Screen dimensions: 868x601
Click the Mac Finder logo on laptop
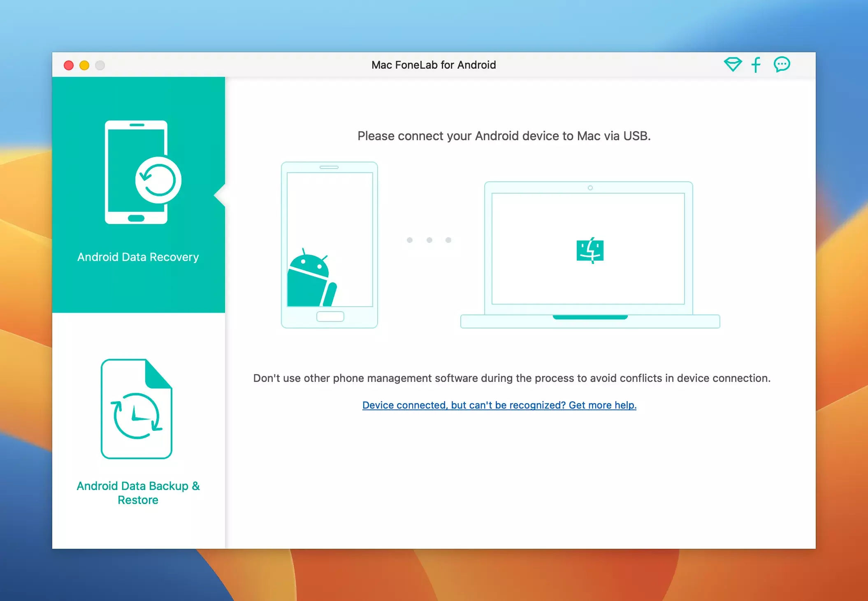pos(590,250)
